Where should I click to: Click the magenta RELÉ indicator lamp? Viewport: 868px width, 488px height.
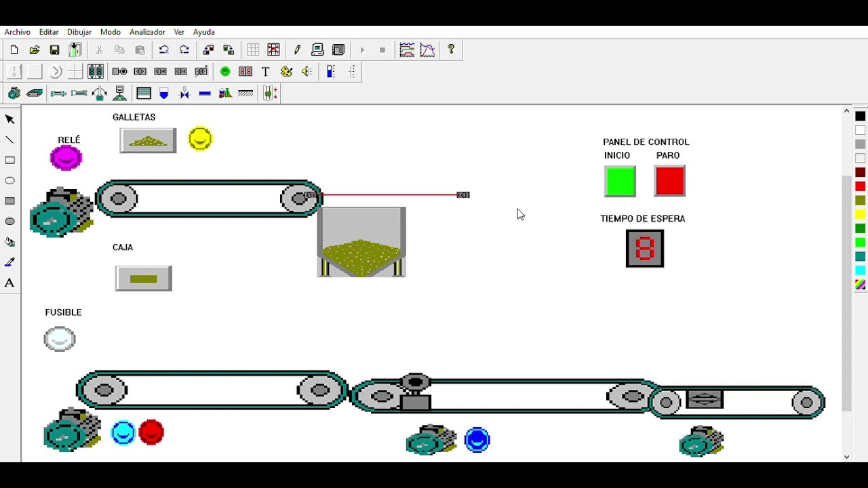tap(66, 158)
